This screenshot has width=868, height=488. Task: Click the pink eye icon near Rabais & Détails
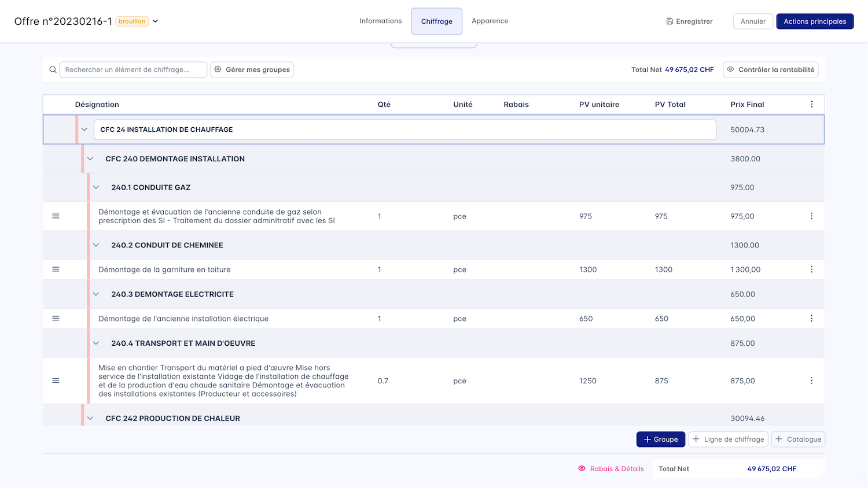(x=582, y=468)
